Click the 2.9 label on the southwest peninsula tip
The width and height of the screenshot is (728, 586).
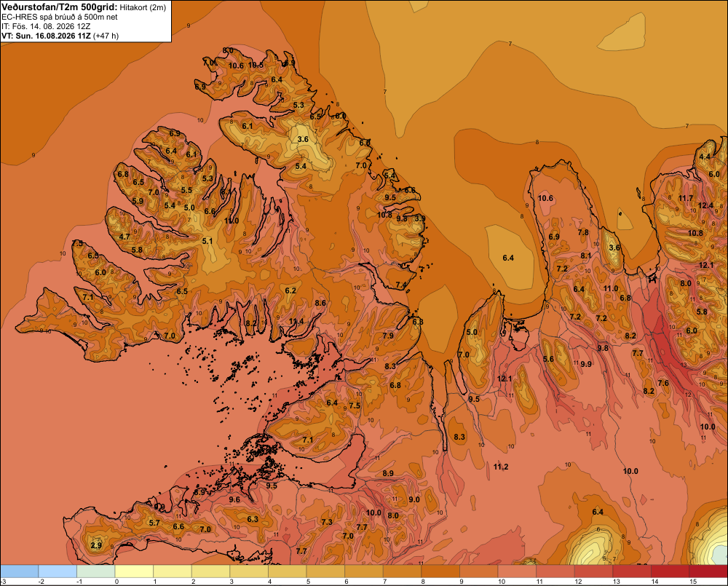tap(96, 545)
